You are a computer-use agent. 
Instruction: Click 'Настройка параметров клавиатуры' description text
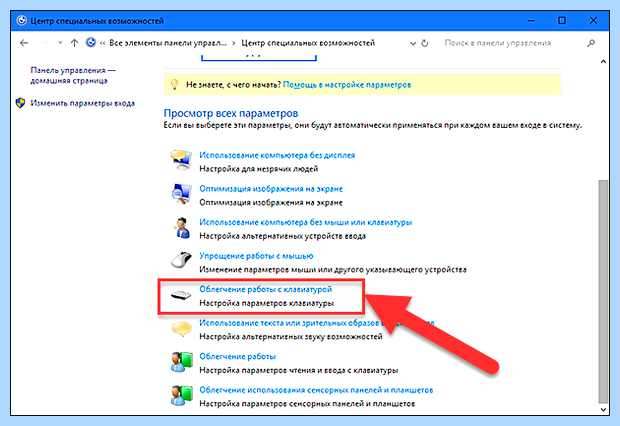(x=267, y=303)
